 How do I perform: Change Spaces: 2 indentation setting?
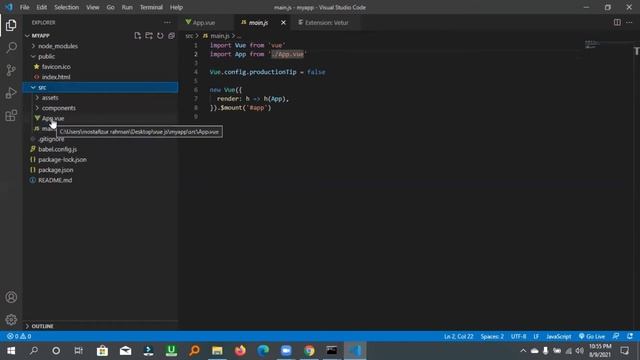[x=492, y=336]
